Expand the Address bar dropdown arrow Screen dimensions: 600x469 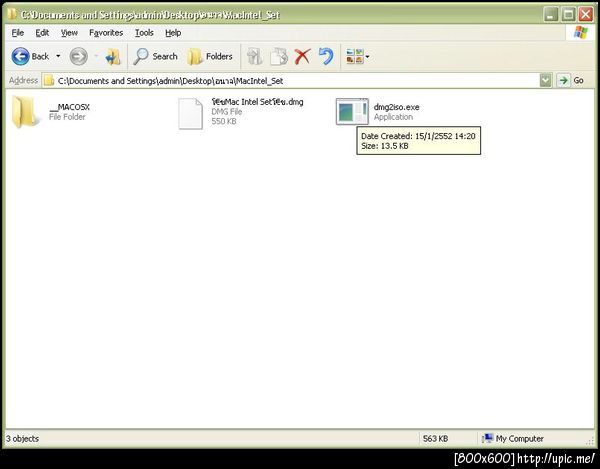[x=546, y=81]
